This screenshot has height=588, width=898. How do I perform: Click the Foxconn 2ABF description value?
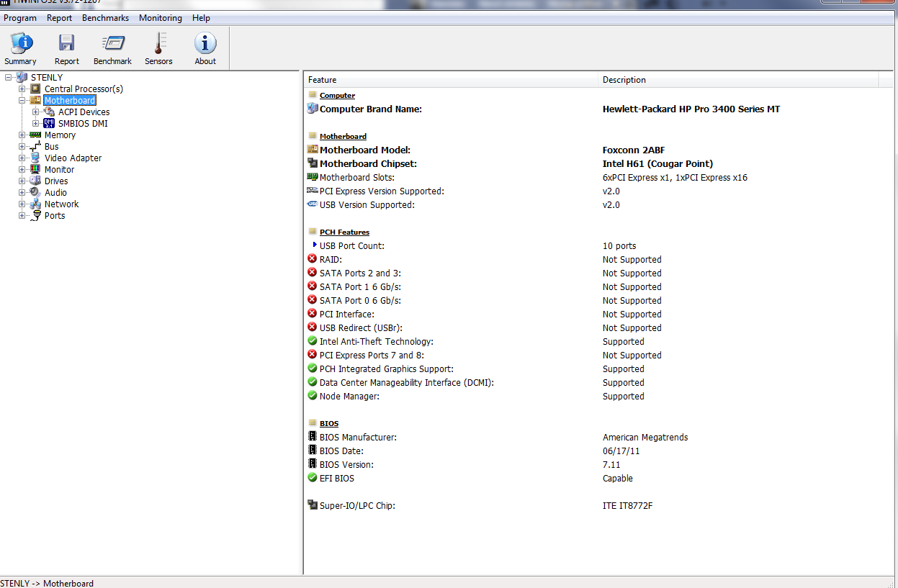(634, 150)
